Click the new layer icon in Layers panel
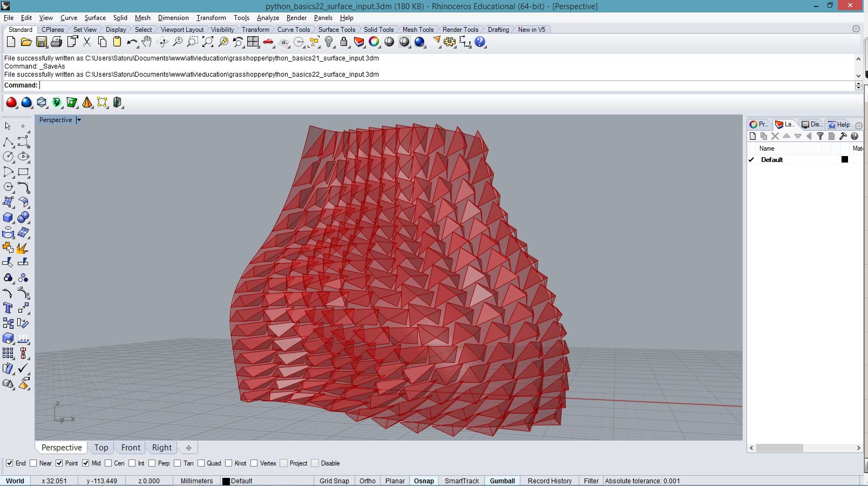Viewport: 868px width, 486px height. coord(752,137)
